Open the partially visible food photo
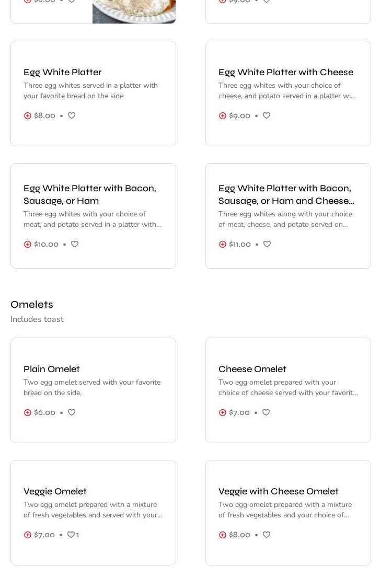392x578 pixels. point(134,11)
